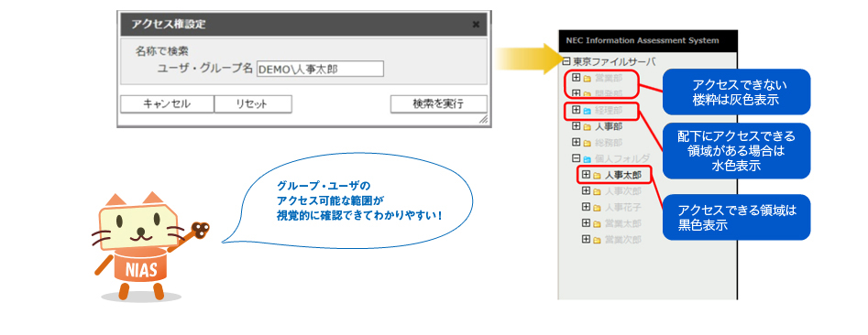
Task: Click the 人事太郎 folder icon
Action: [597, 176]
